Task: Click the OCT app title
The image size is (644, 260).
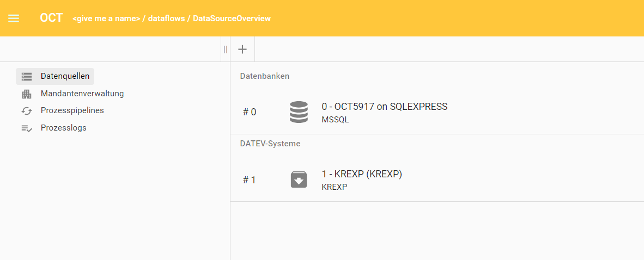Action: coord(51,18)
